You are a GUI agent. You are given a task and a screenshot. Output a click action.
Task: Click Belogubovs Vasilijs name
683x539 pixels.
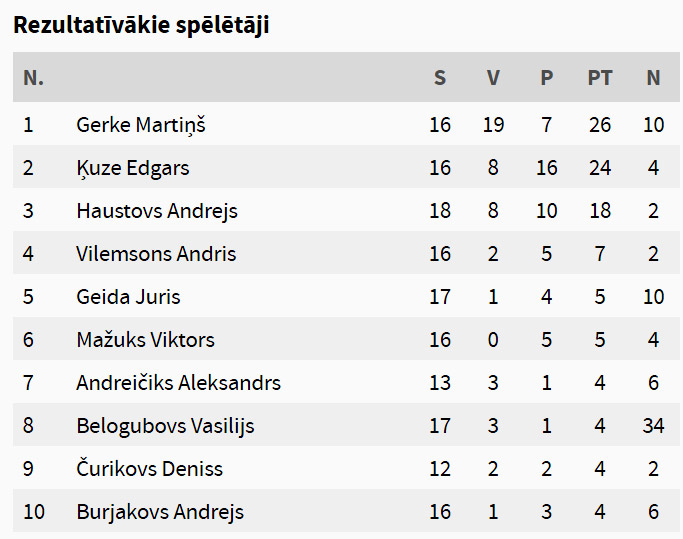click(x=166, y=426)
